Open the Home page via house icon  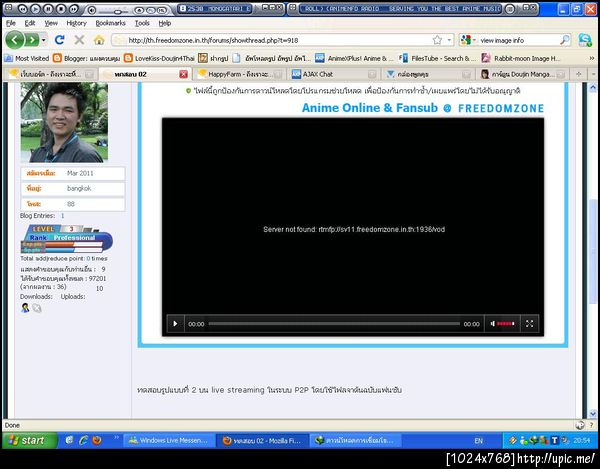pos(99,40)
